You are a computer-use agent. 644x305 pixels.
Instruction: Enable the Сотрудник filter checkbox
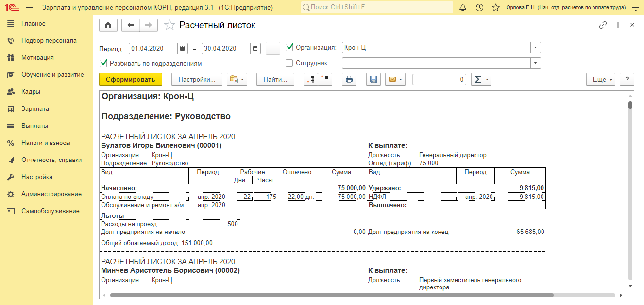click(x=290, y=63)
